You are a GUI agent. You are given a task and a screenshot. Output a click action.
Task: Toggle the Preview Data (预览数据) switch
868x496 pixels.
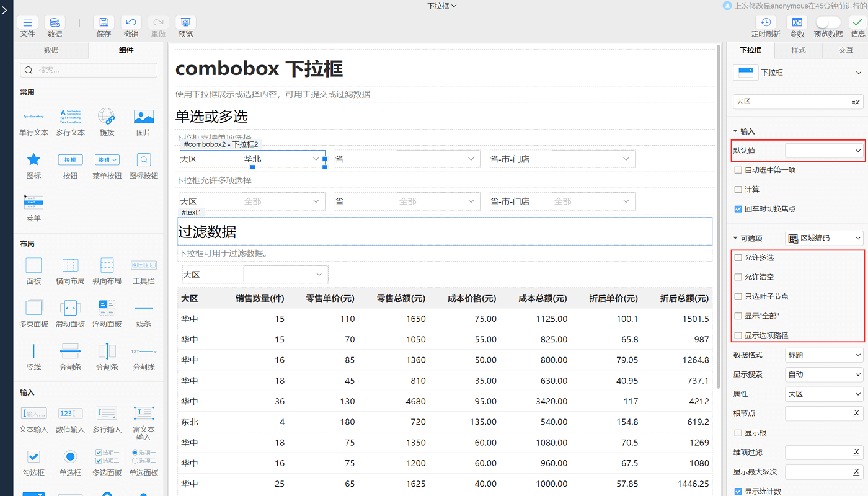(x=828, y=22)
